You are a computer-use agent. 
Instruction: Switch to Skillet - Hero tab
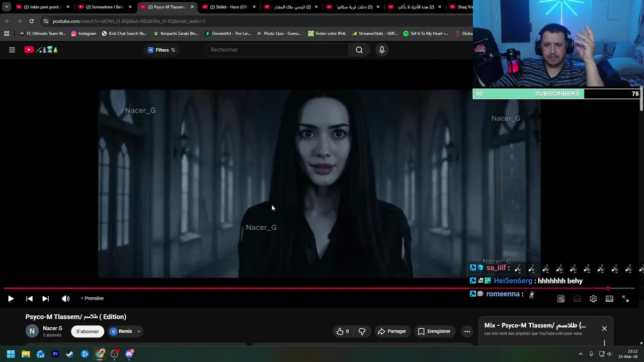tap(228, 7)
